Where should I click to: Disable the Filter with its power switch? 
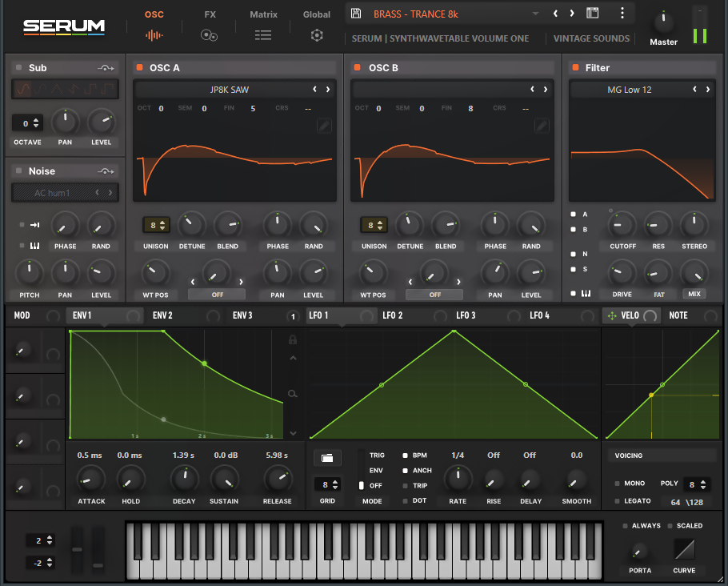click(576, 67)
